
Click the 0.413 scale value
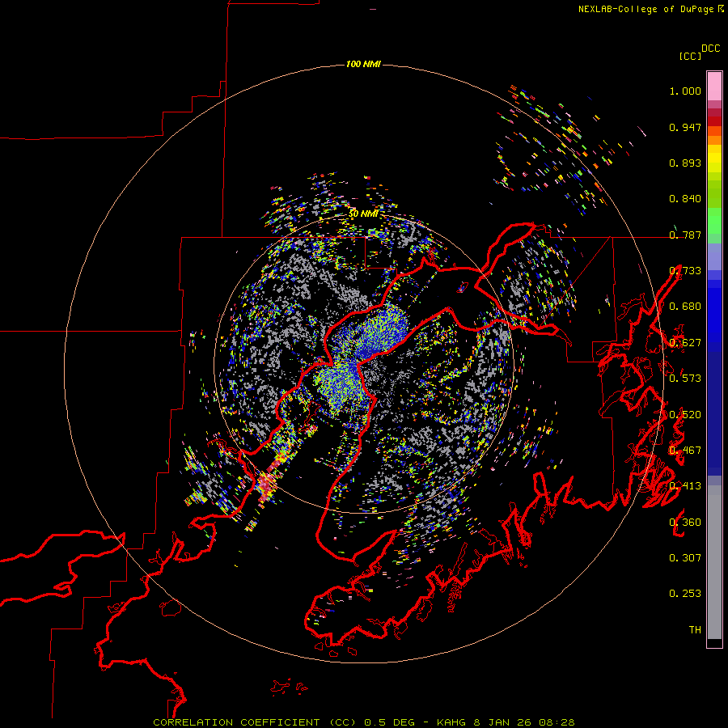[x=685, y=486]
